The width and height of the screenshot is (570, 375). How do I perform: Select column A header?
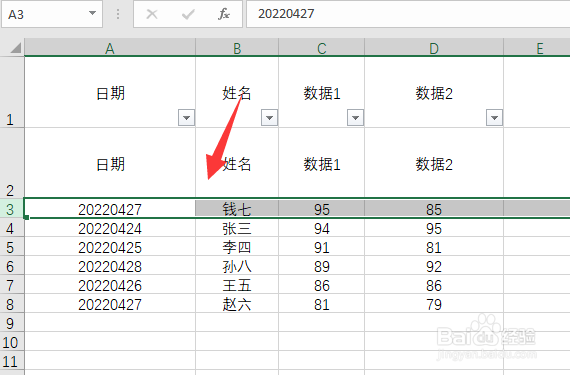pyautogui.click(x=110, y=48)
